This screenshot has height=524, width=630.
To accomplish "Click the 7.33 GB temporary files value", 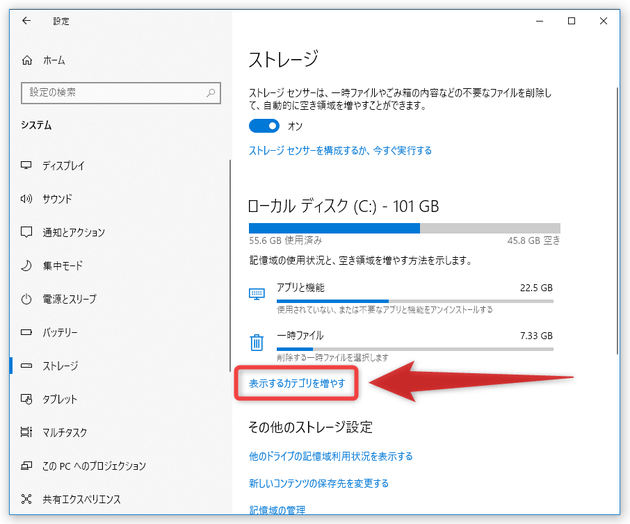I will pos(536,336).
